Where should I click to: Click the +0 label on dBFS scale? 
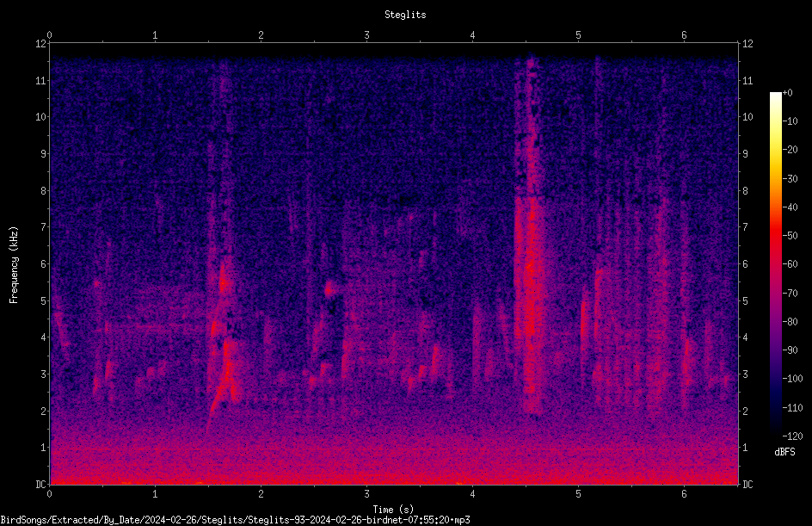click(x=788, y=93)
